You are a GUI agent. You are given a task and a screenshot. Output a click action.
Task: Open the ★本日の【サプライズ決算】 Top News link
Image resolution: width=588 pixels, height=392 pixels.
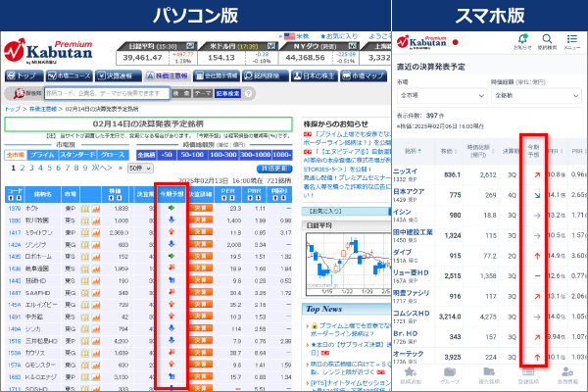point(349,348)
